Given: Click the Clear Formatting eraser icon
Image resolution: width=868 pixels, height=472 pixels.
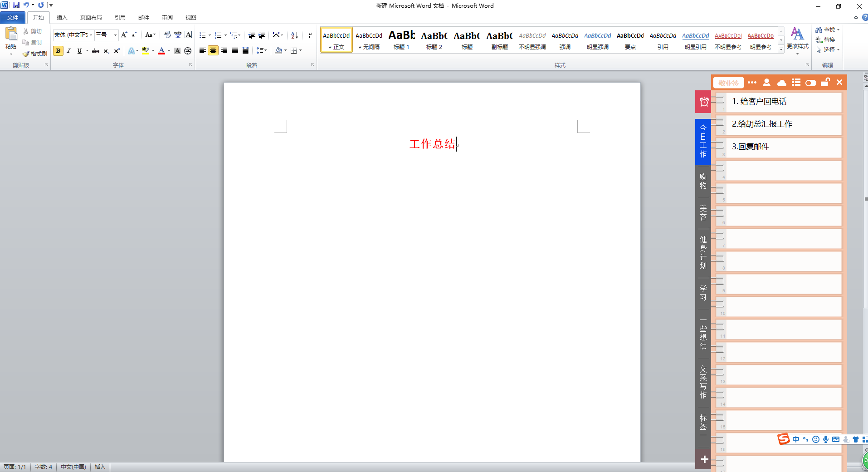Looking at the screenshot, I should (x=167, y=35).
